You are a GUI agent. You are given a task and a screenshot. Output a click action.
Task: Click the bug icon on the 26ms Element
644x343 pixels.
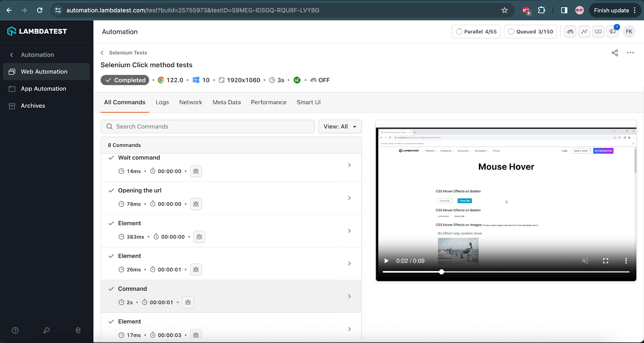pyautogui.click(x=196, y=270)
